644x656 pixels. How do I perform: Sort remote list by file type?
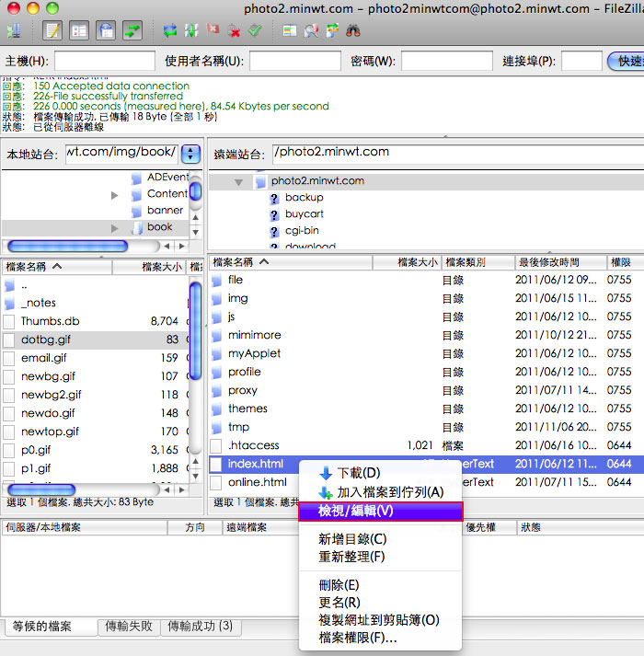[477, 262]
